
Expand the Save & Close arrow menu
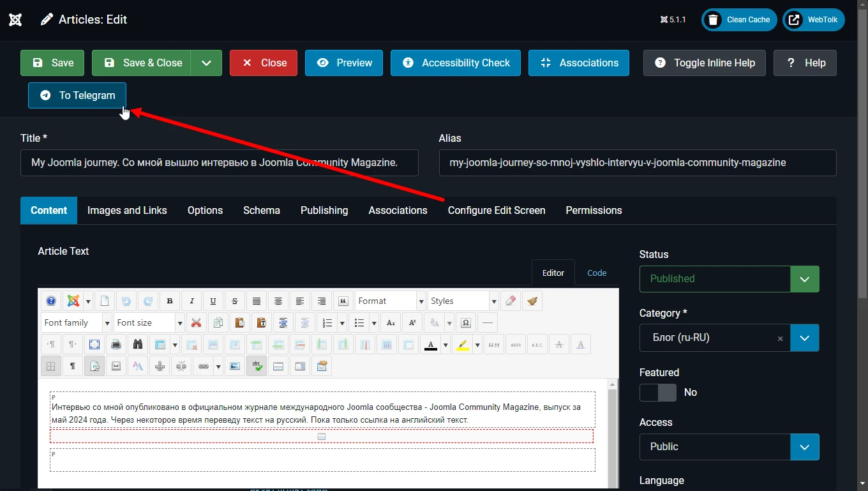pos(206,63)
